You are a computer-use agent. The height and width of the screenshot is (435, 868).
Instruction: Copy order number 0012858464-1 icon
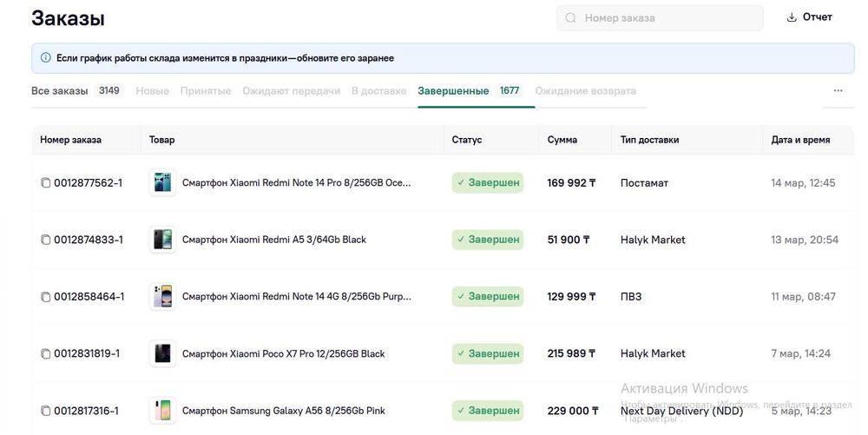click(46, 297)
